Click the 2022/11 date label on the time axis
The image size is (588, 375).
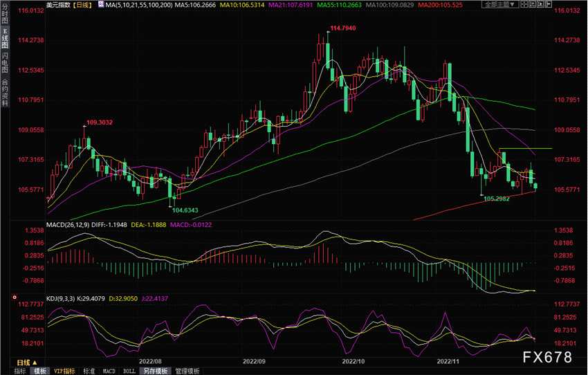pos(448,361)
